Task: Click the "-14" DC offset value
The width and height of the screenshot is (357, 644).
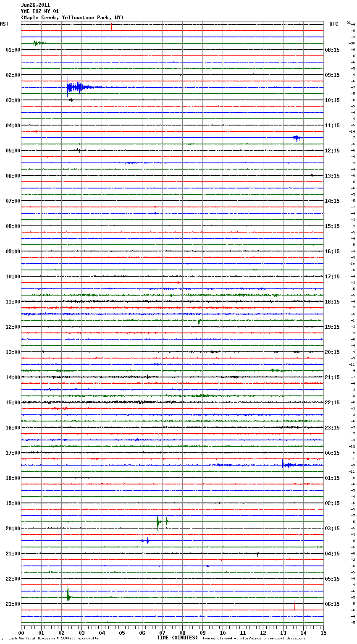Action: 352,131
